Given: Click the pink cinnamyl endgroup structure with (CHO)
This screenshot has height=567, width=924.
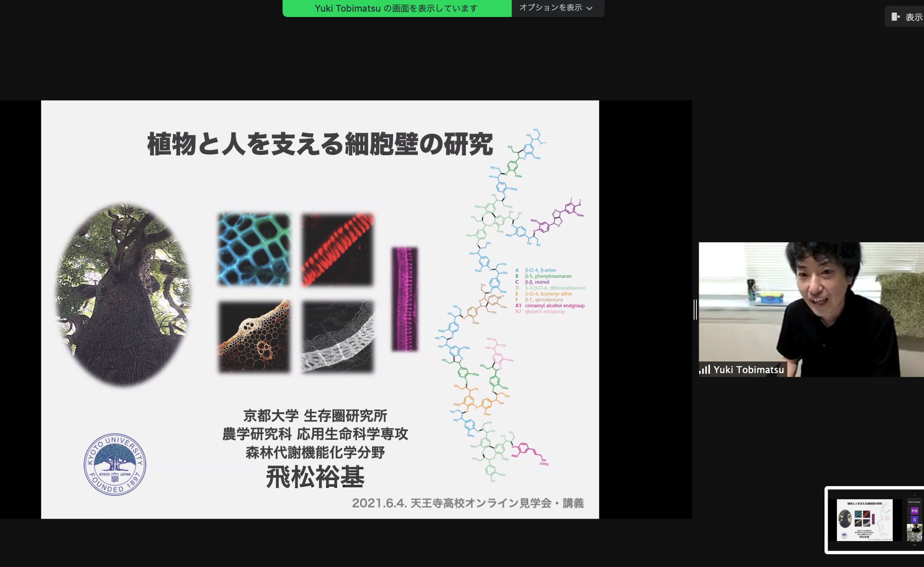Looking at the screenshot, I should coord(530,454).
